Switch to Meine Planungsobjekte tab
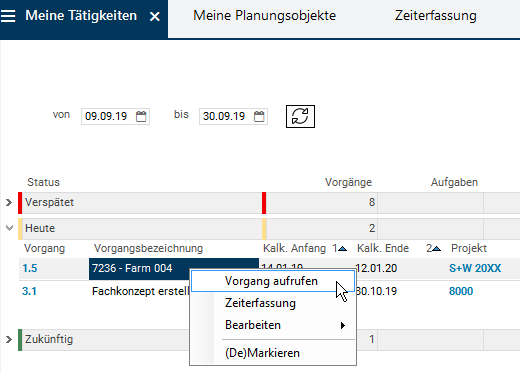 (x=265, y=16)
